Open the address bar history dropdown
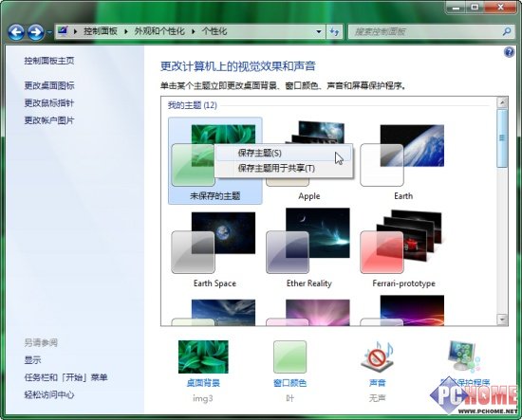Screen dimensions: 522x420 (x=319, y=31)
